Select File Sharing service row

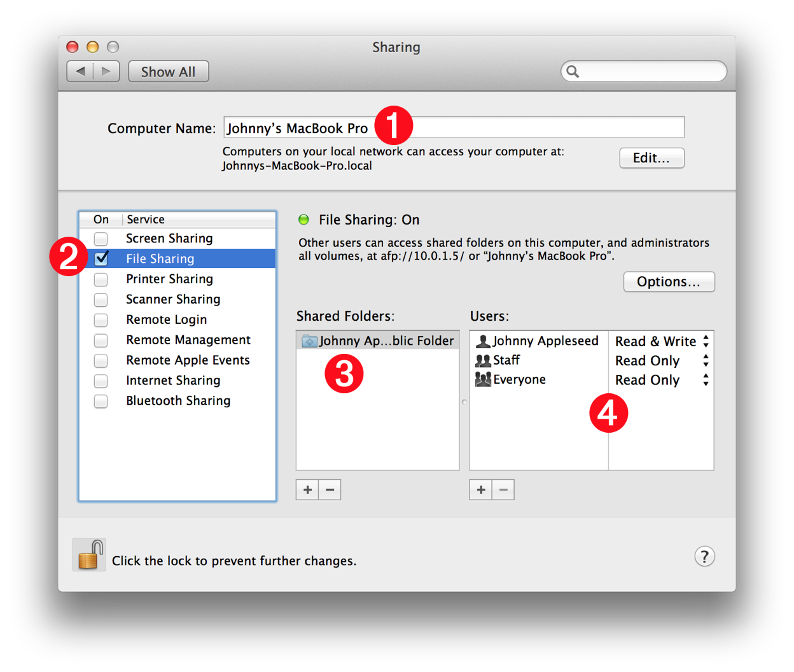pyautogui.click(x=178, y=258)
